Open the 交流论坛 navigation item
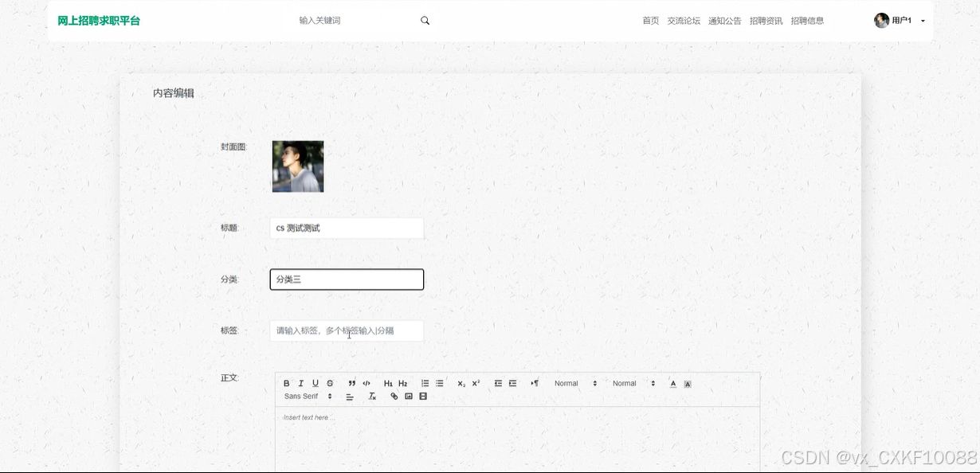The image size is (980, 473). [x=684, y=21]
